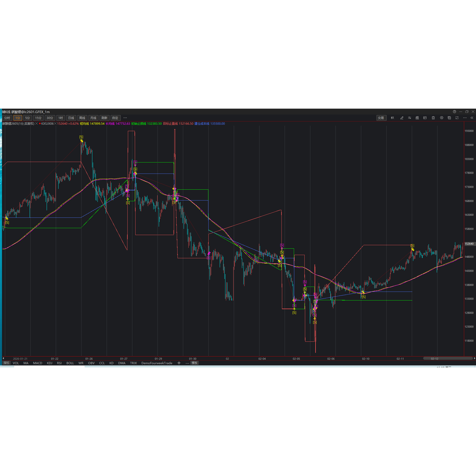Add a new indicator with plus icon
Screen dimensions: 476x476
[x=179, y=363]
